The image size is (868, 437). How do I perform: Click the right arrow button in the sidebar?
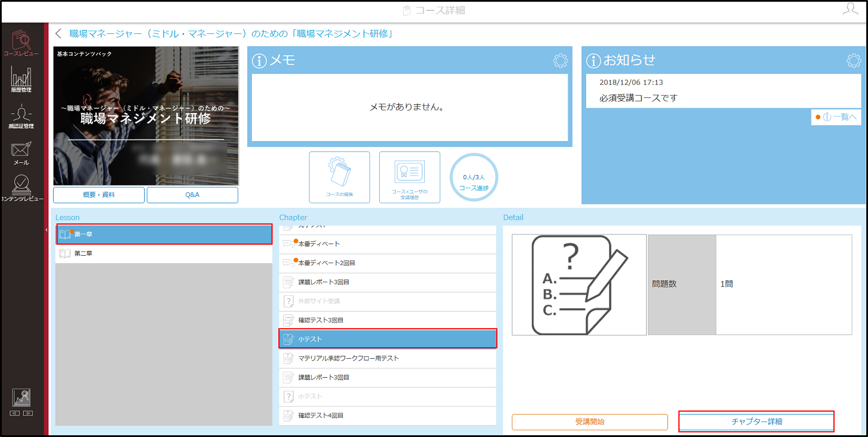tap(28, 413)
